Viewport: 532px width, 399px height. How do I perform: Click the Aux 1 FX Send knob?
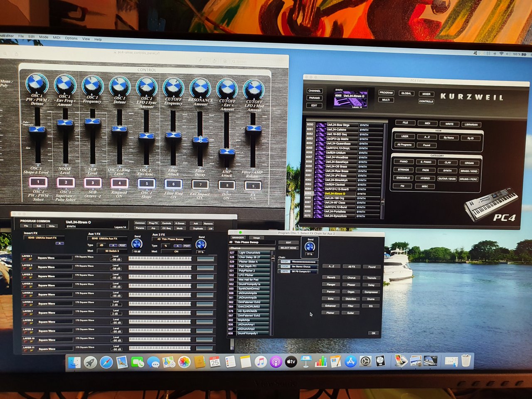tap(137, 244)
